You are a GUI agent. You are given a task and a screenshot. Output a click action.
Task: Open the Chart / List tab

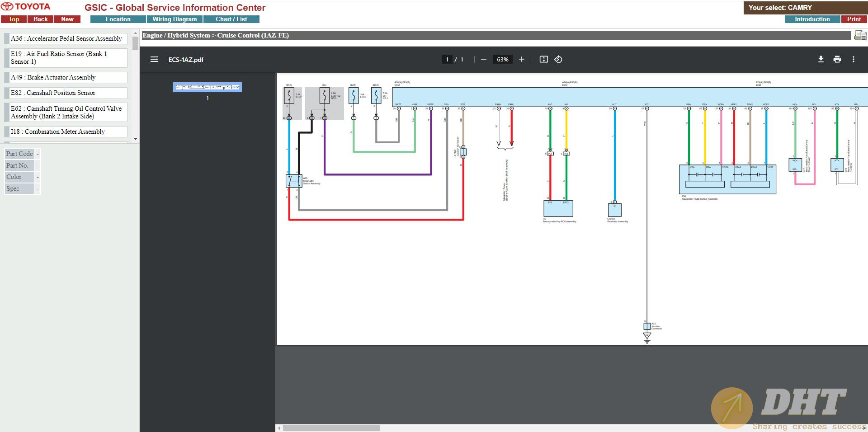[231, 19]
